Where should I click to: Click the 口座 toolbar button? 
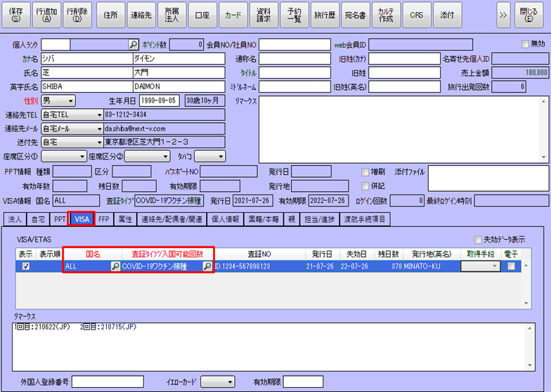coord(202,15)
